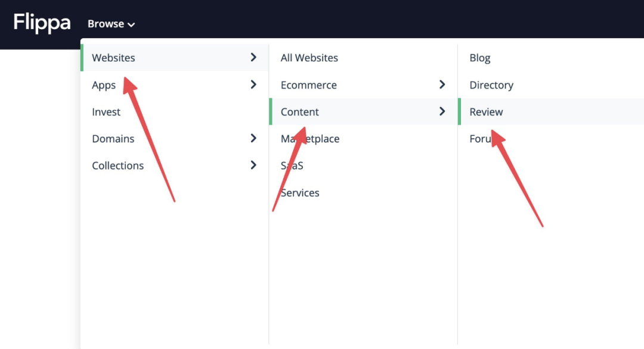Expand the Apps submenu arrow
This screenshot has height=349, width=644.
[253, 85]
